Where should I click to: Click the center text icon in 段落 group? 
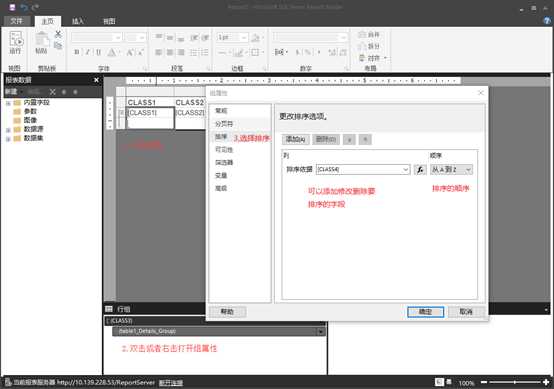pos(170,53)
